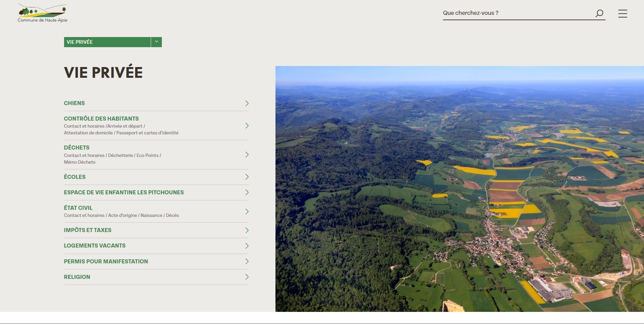
Task: Open Espace de vie enfantine Les Pitchounes
Action: click(124, 192)
